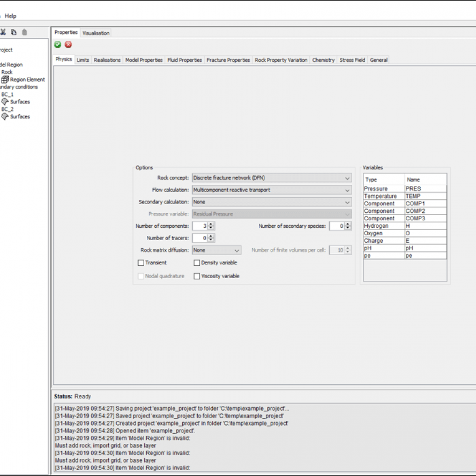Viewport: 476px width, 476px height.
Task: Click the copy toolbar icon
Action: tap(13, 32)
